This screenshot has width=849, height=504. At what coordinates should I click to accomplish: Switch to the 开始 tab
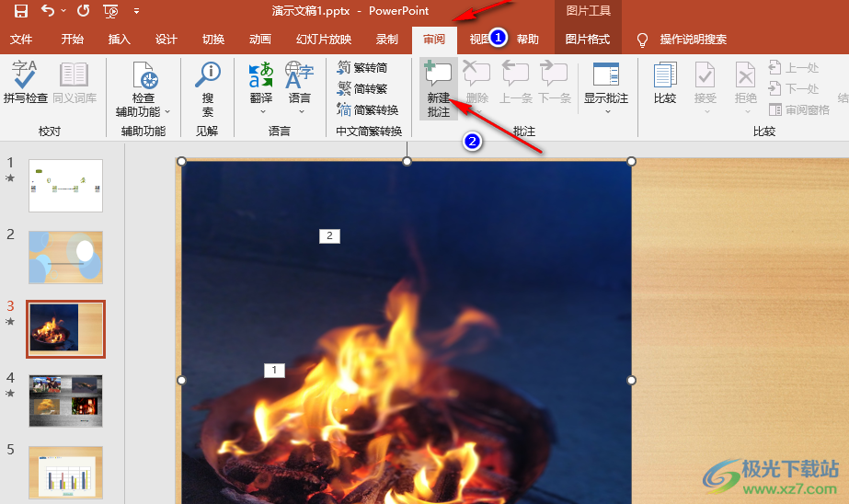[72, 39]
